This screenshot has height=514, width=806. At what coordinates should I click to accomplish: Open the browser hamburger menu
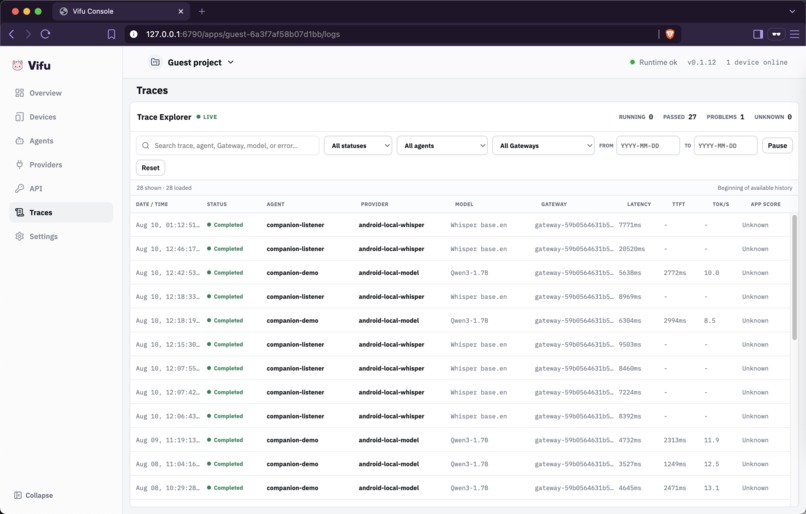point(795,34)
